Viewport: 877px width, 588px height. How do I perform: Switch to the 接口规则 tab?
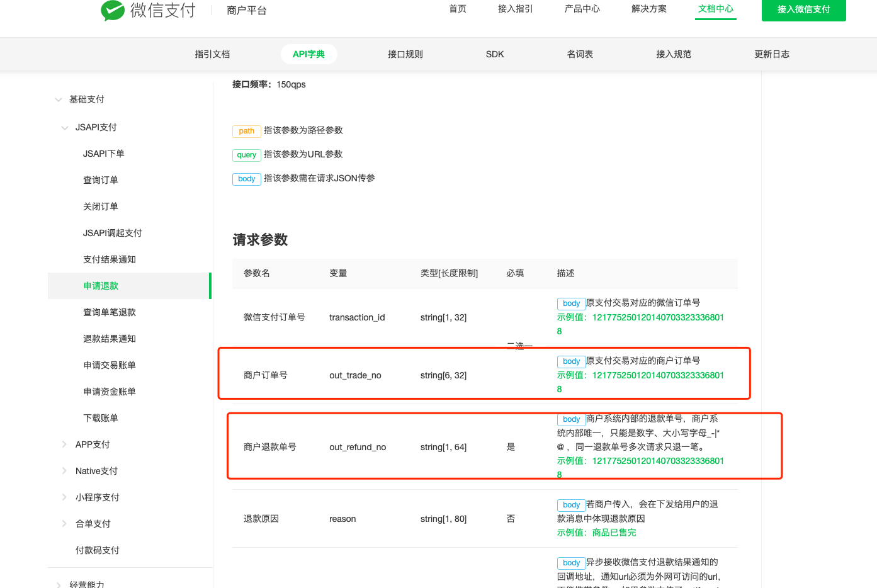click(405, 54)
